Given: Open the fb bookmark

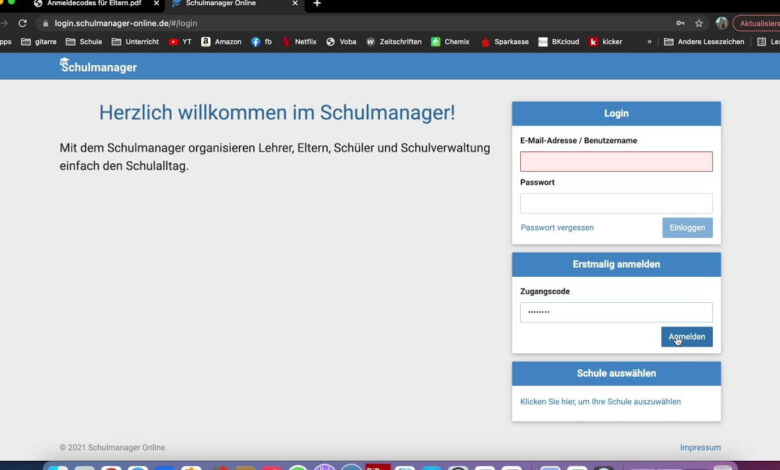Looking at the screenshot, I should click(x=262, y=42).
